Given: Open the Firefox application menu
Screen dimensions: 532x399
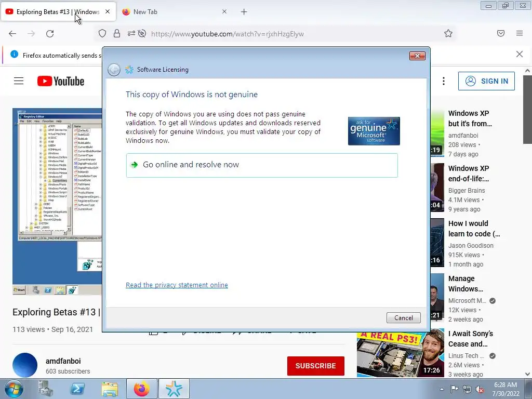Looking at the screenshot, I should [x=520, y=33].
